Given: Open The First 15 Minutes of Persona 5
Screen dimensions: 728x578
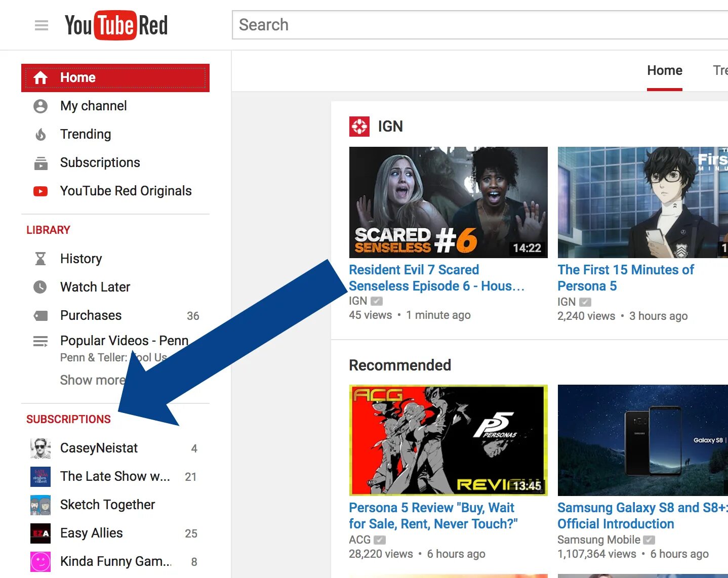Looking at the screenshot, I should click(x=626, y=278).
